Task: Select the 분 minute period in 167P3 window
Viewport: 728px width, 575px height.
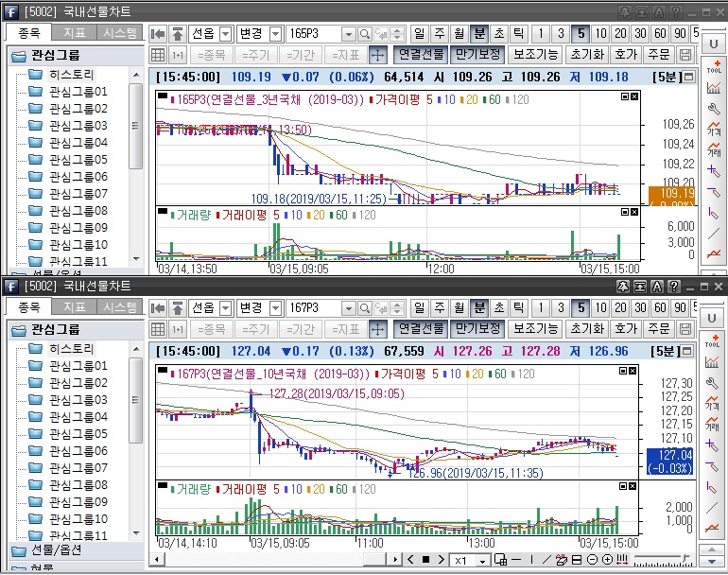Action: [479, 307]
